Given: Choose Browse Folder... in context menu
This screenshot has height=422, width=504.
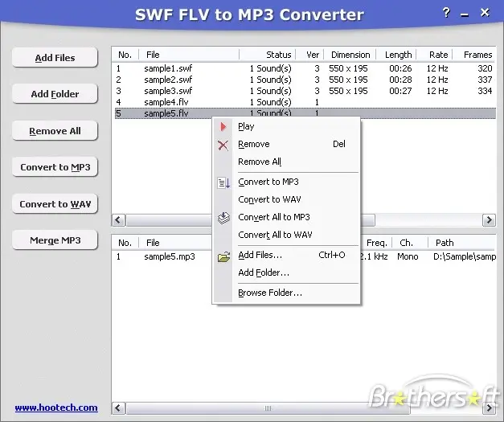Looking at the screenshot, I should (x=286, y=293).
